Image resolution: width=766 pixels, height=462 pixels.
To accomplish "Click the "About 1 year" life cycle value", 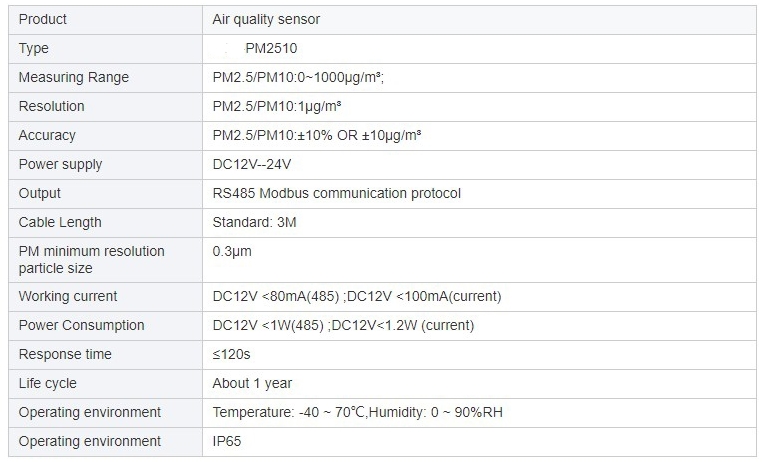I will 252,383.
